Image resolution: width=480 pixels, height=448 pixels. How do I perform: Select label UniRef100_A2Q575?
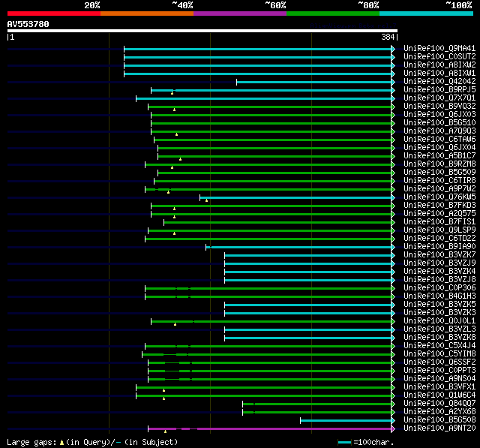[x=439, y=213]
